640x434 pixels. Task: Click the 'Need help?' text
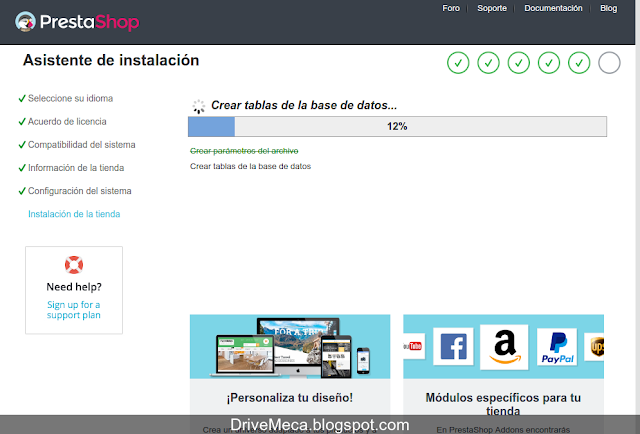coord(74,287)
